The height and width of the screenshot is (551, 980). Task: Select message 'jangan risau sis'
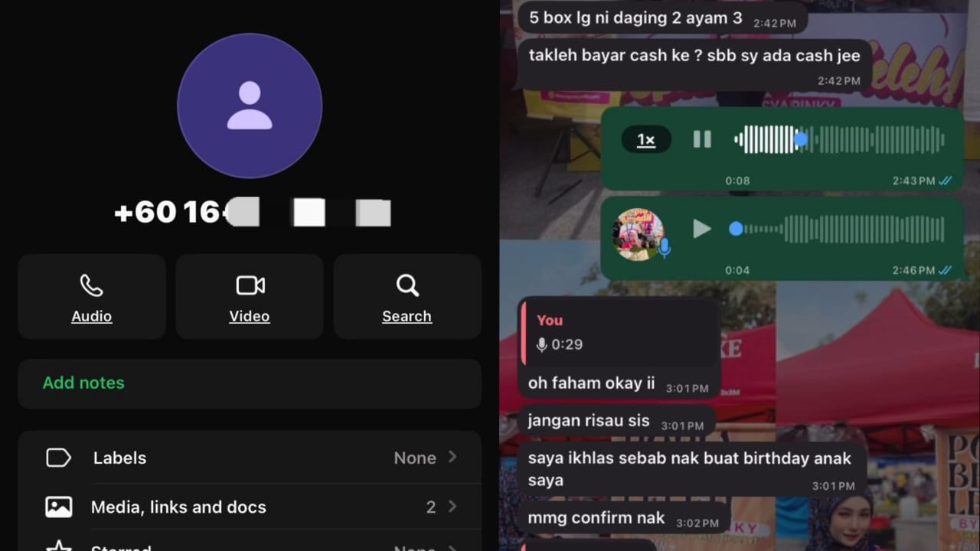(616, 422)
